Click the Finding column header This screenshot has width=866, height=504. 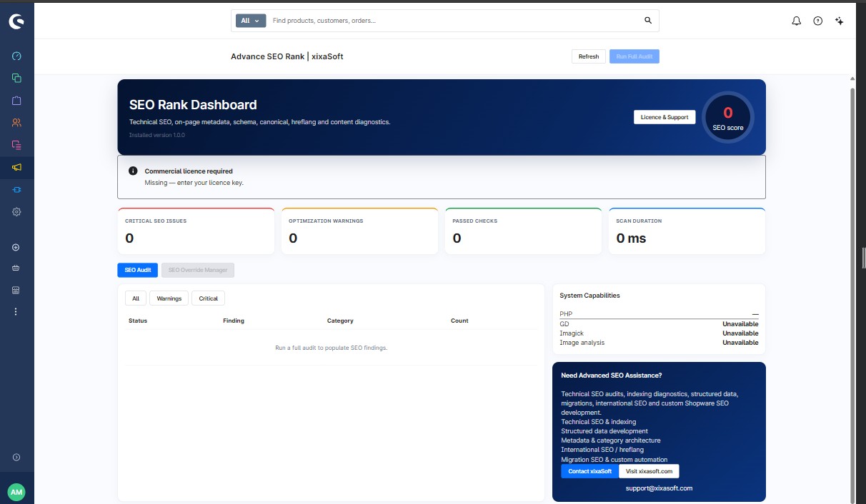pos(234,321)
